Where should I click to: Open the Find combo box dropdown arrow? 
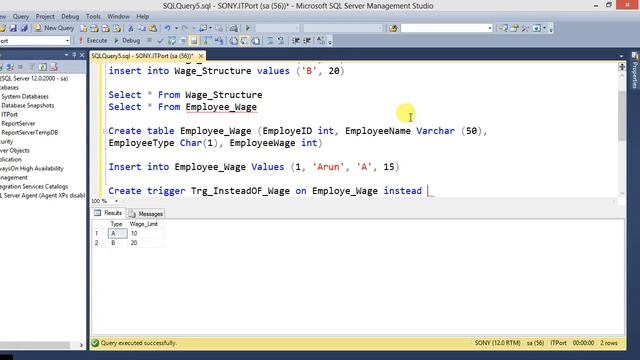490,28
